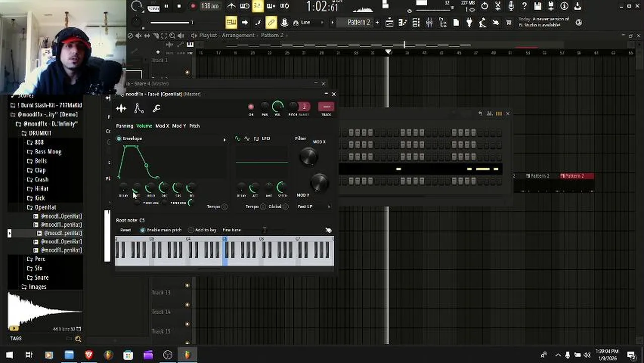Viewport: 644px width, 363px height.
Task: Click the channel Vol knob
Action: pyautogui.click(x=278, y=106)
